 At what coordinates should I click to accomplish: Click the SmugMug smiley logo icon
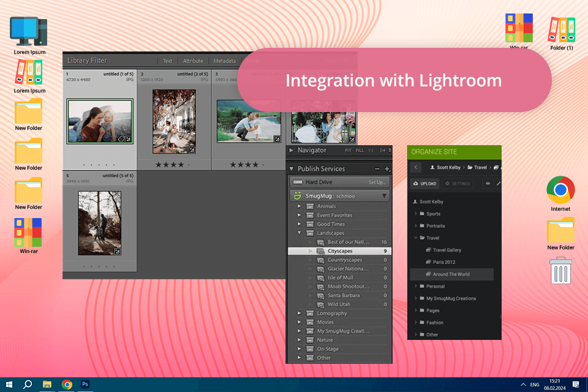296,196
